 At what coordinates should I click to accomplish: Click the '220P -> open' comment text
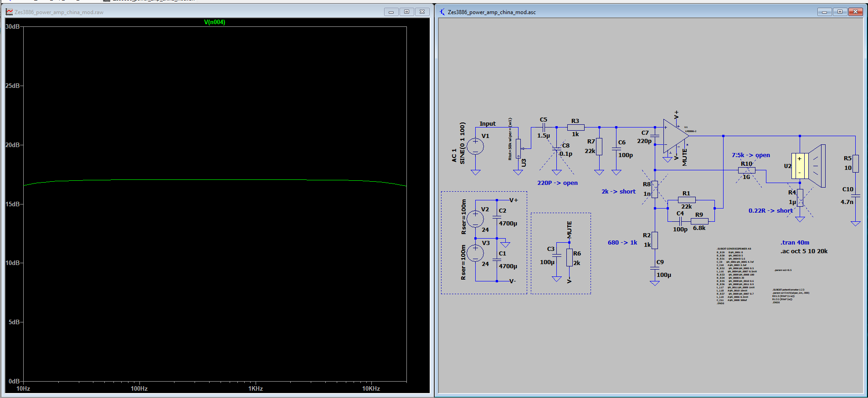point(557,183)
